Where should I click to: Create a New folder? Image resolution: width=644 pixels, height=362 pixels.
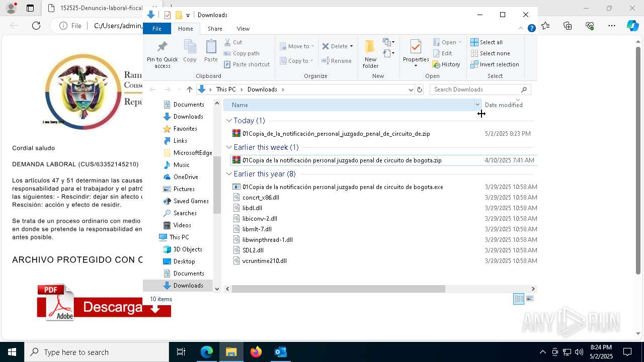point(370,54)
